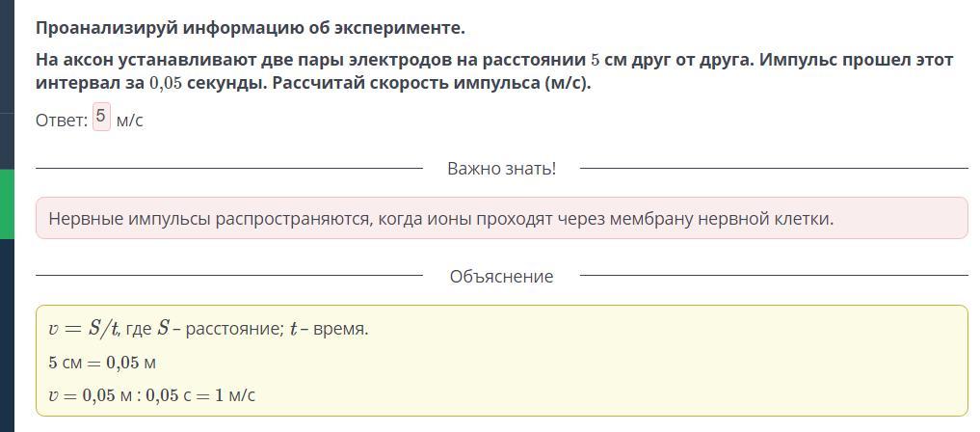Click the word "расстояние" in the explanation
The width and height of the screenshot is (980, 432).
[234, 329]
